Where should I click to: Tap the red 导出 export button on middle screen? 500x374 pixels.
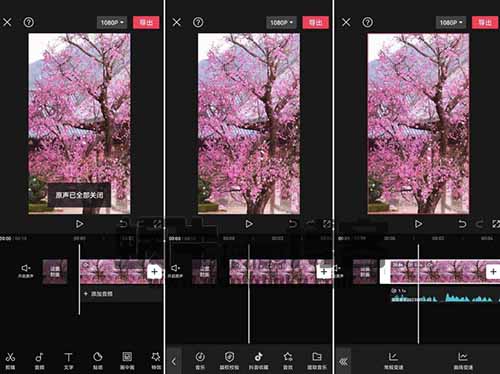315,23
